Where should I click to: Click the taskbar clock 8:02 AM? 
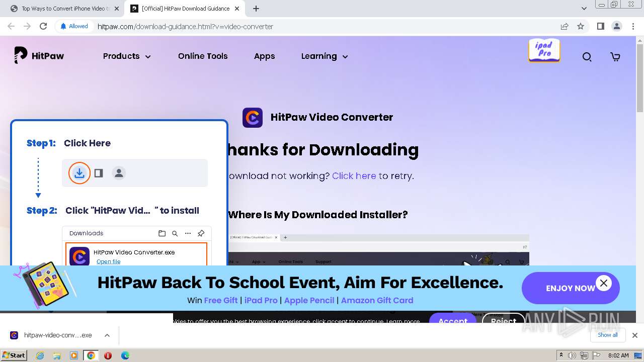(618, 355)
